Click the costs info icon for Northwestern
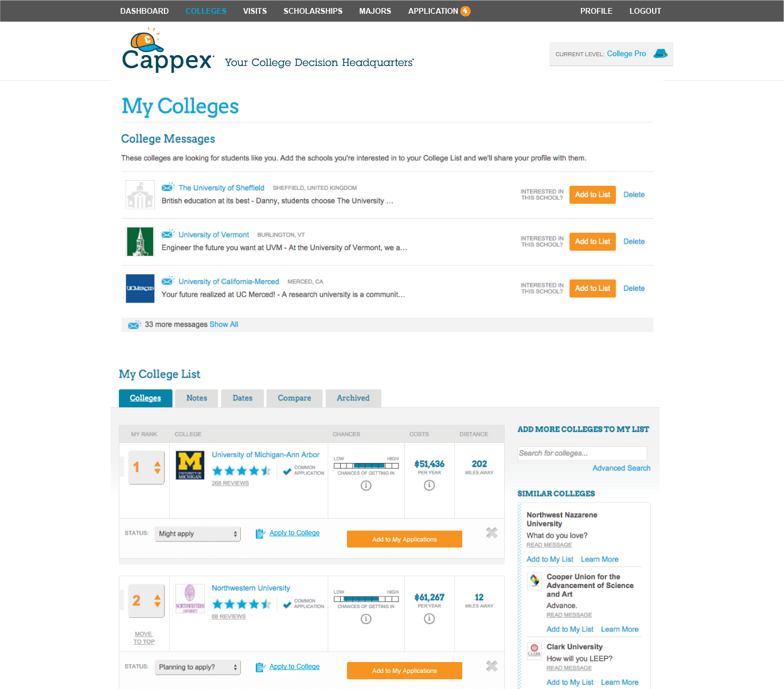784x689 pixels. [429, 618]
